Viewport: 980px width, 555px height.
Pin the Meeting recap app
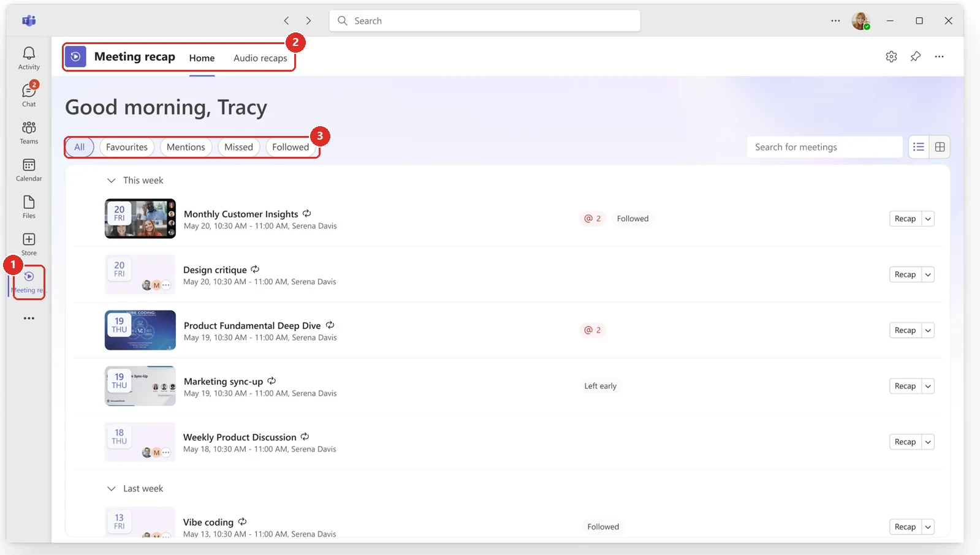pyautogui.click(x=915, y=56)
